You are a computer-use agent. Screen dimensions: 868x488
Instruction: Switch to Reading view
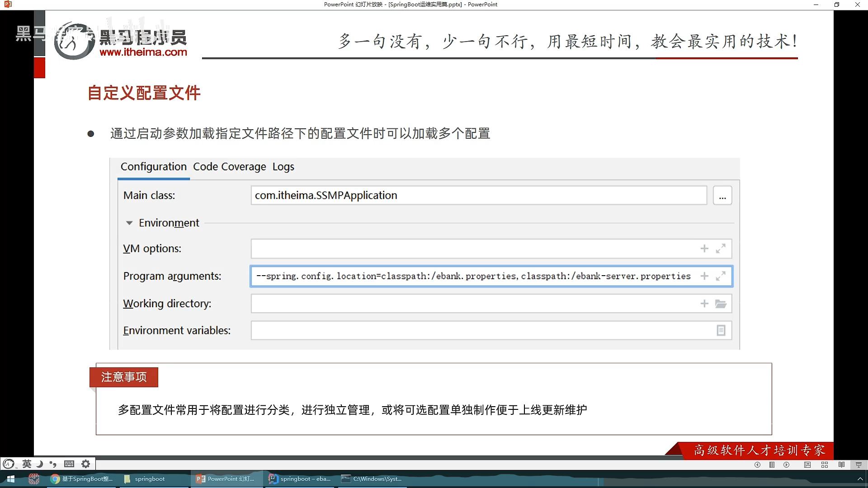(x=841, y=465)
